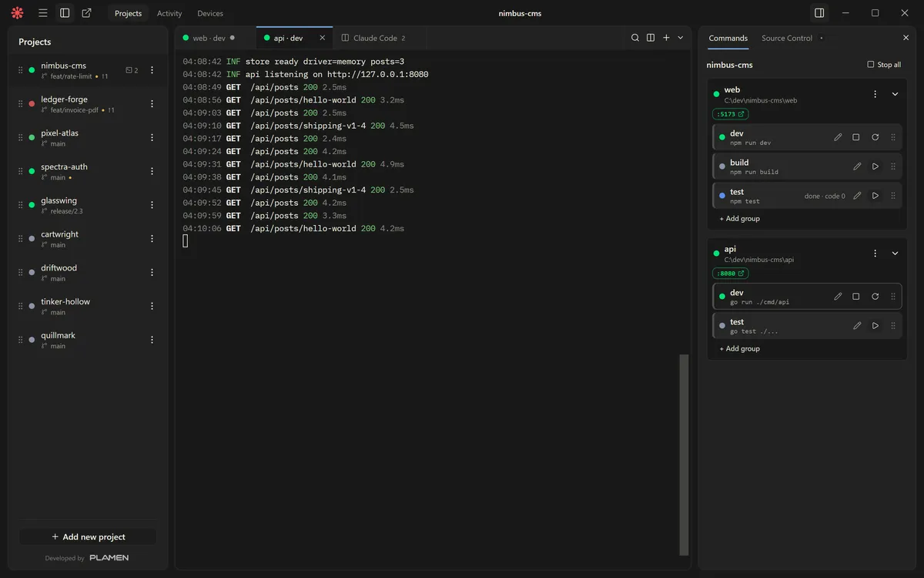
Task: Close the api · dev terminal tab
Action: pyautogui.click(x=322, y=38)
